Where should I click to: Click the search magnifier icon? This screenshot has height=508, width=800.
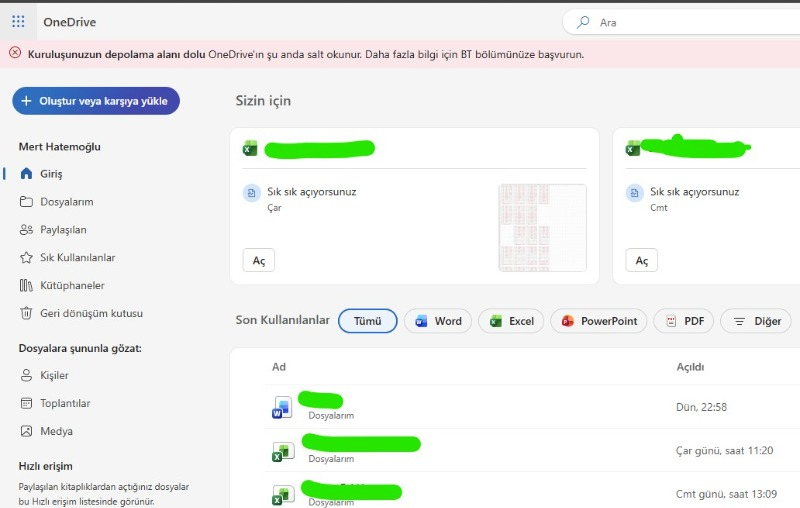pyautogui.click(x=583, y=22)
